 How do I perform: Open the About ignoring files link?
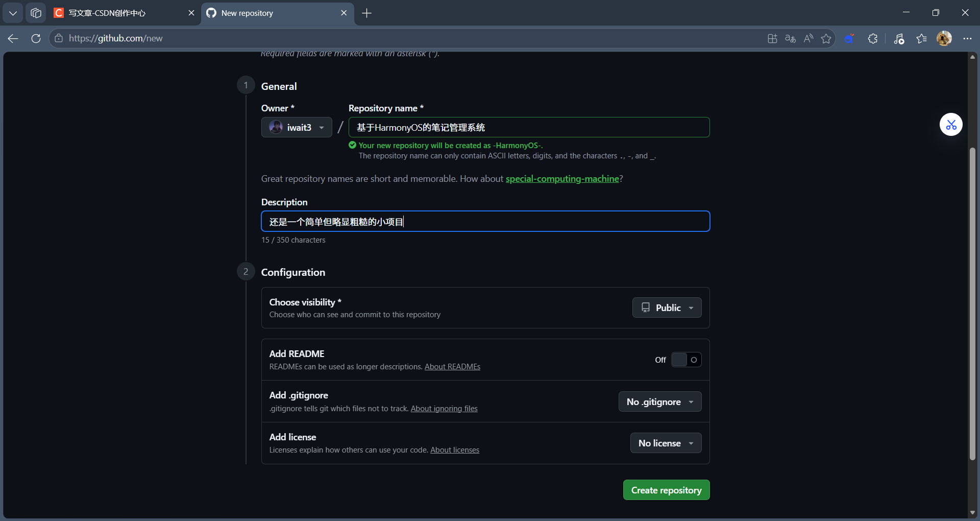[x=444, y=409]
